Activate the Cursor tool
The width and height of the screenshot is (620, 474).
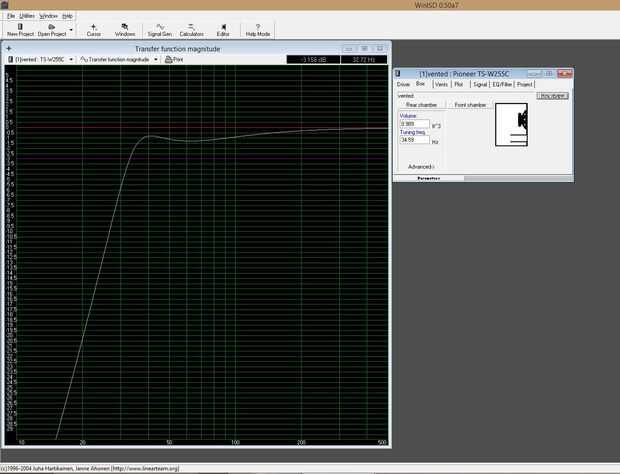(x=94, y=29)
